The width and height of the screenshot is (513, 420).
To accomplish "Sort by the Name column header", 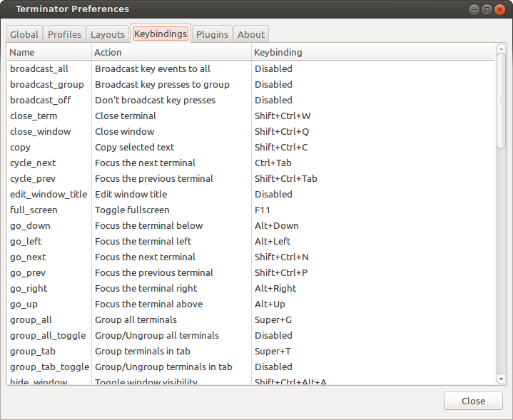I will click(49, 52).
